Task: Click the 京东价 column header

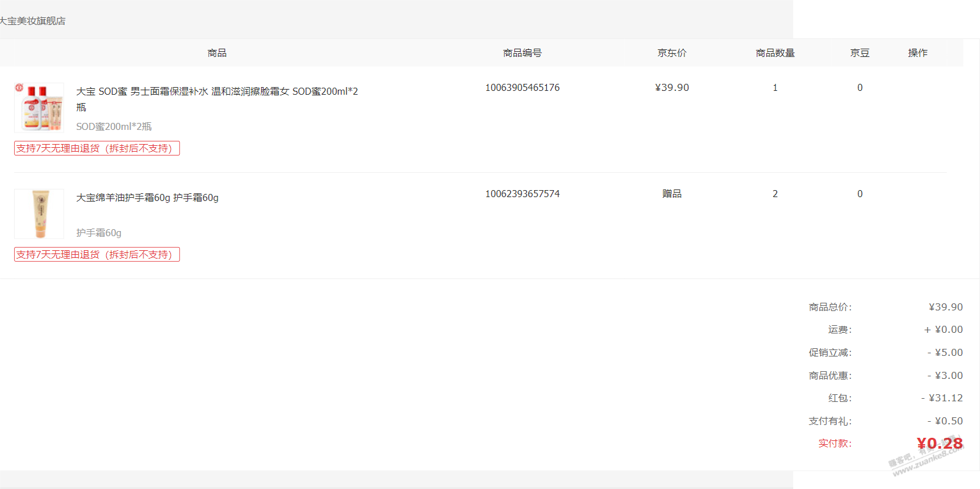Action: (672, 53)
